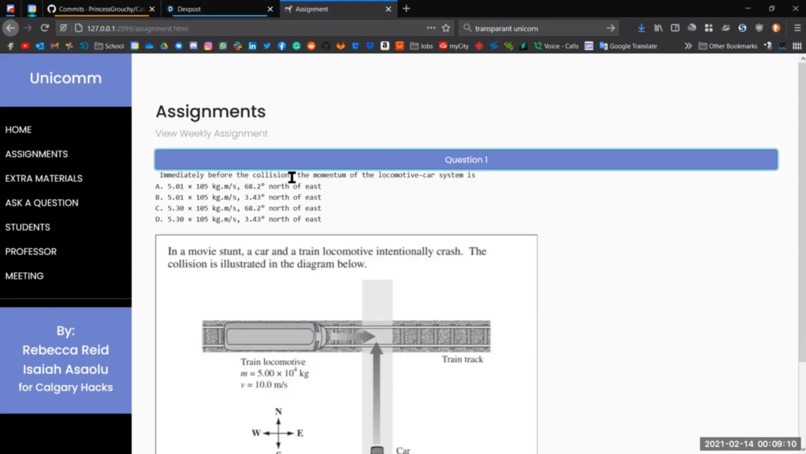Open the Reddit bookmark
This screenshot has height=454, width=806.
tap(311, 46)
